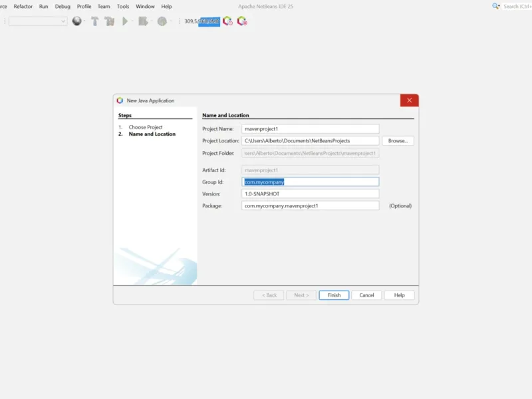Click the "(Optional)" label
532x399 pixels.
400,205
